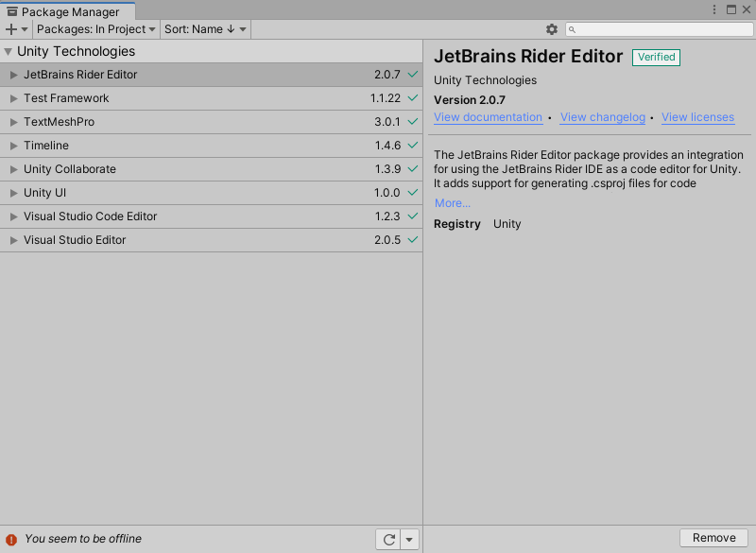Image resolution: width=756 pixels, height=553 pixels.
Task: Click the offline error warning icon
Action: (11, 540)
